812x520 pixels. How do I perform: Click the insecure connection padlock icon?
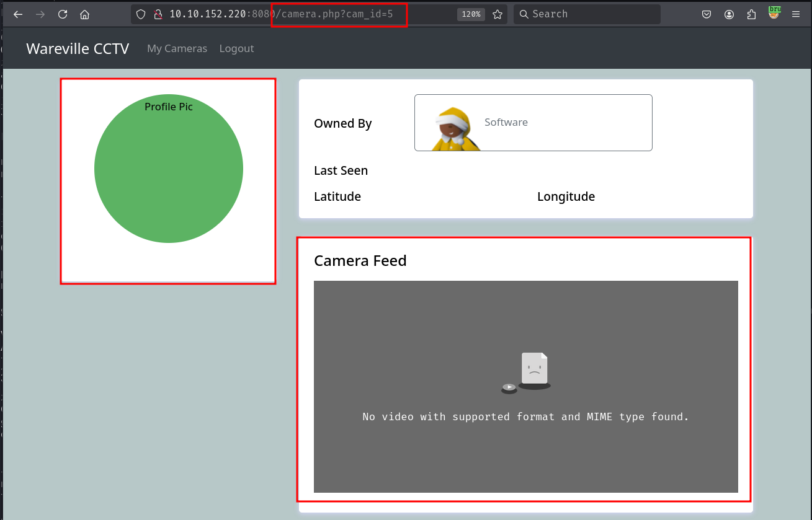click(158, 14)
